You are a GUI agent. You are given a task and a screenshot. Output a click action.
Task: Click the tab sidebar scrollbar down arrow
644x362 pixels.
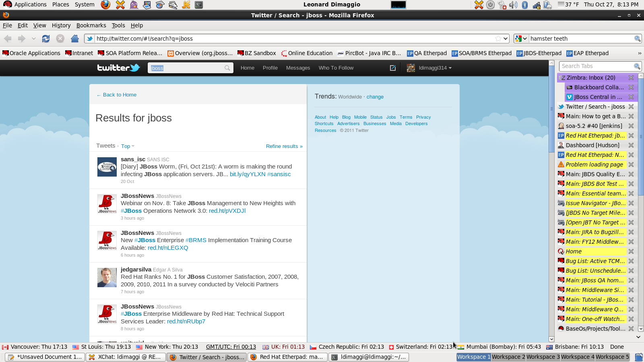pos(641,329)
